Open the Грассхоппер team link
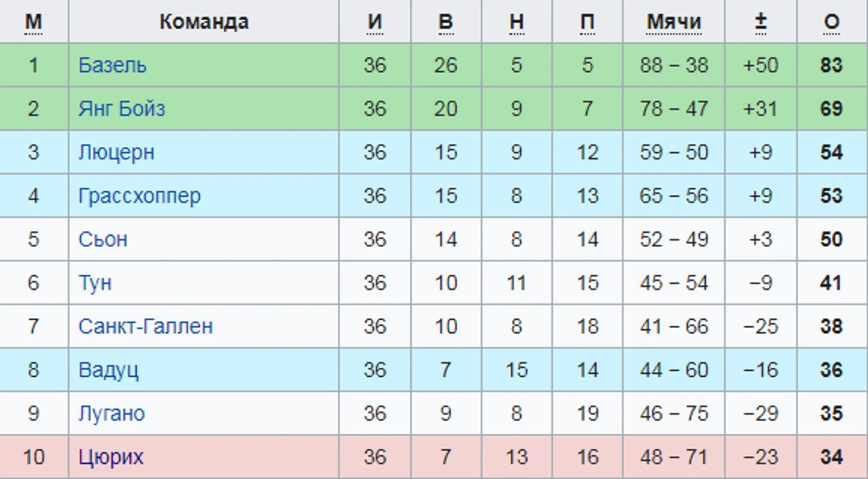This screenshot has height=479, width=868. click(140, 196)
